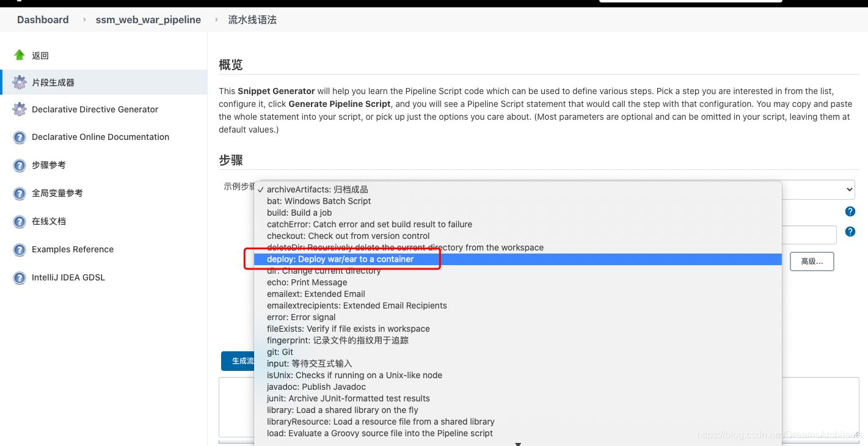This screenshot has width=868, height=446.
Task: Click the IntelliJ IDEA GDSL help icon
Action: [x=20, y=278]
